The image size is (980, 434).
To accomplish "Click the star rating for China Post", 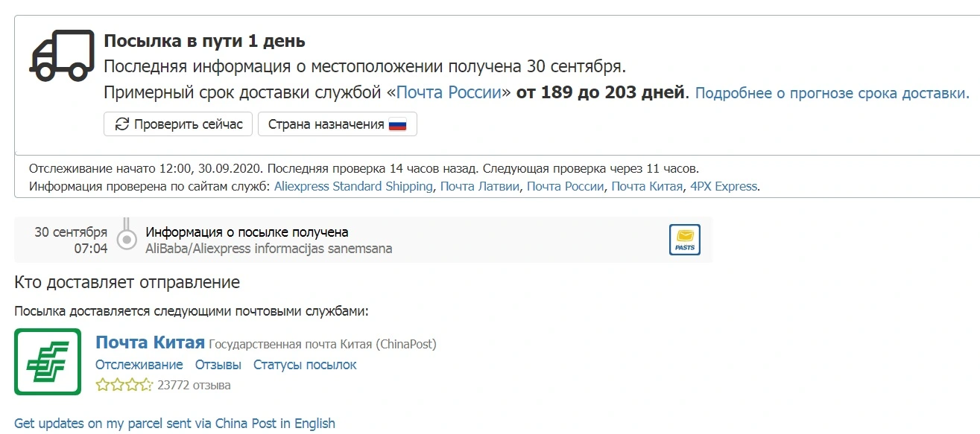I will pos(124,385).
